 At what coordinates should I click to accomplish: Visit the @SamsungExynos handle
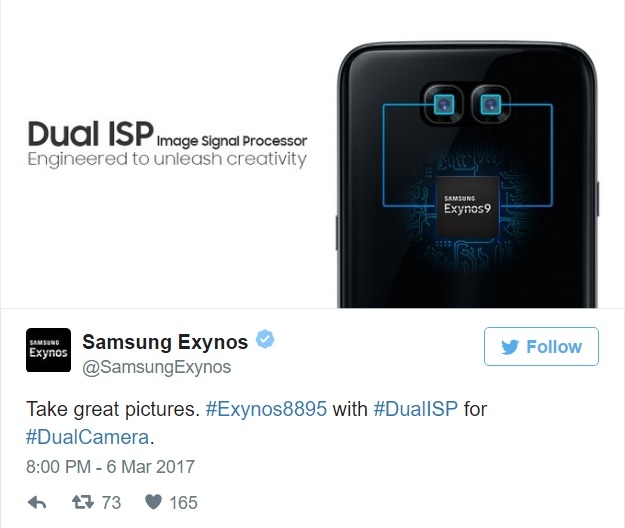[x=156, y=367]
